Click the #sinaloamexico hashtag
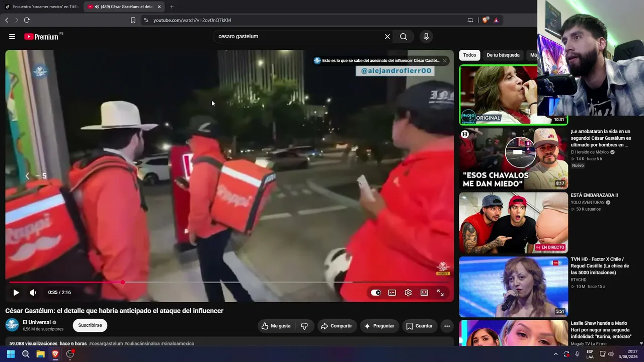 tap(178, 344)
